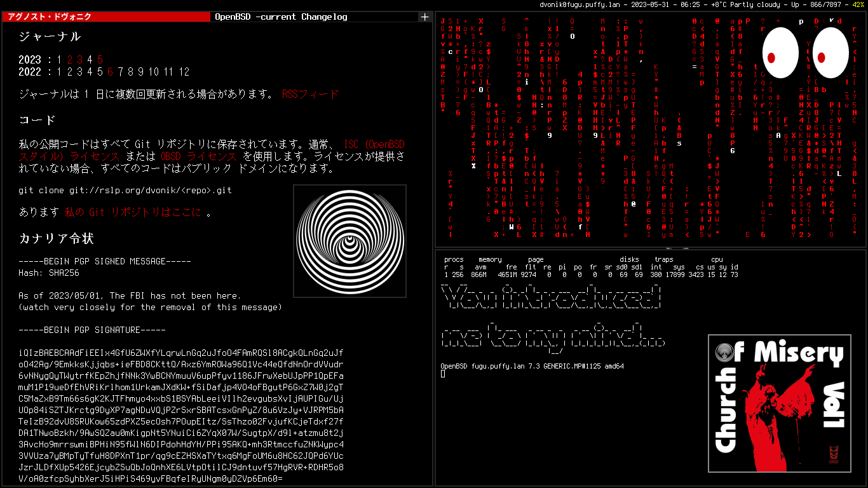This screenshot has width=868, height=488.
Task: Open the RSSフィード link
Action: pyautogui.click(x=310, y=94)
